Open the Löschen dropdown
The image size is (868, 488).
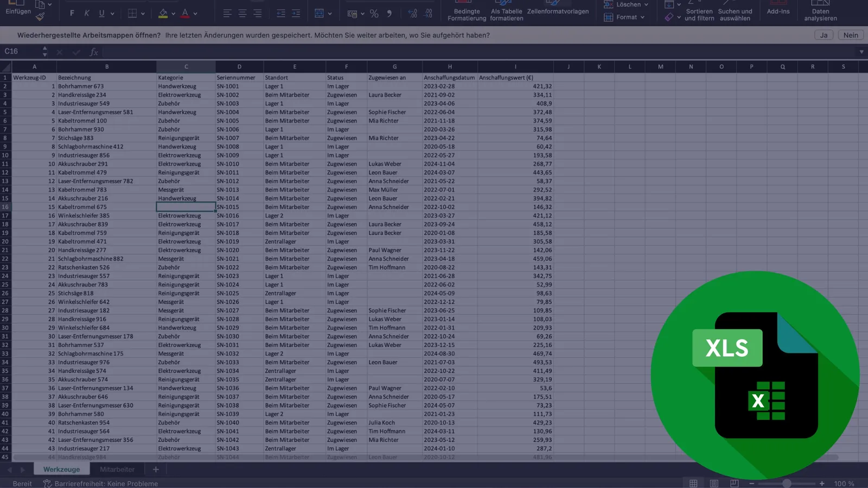pos(626,4)
